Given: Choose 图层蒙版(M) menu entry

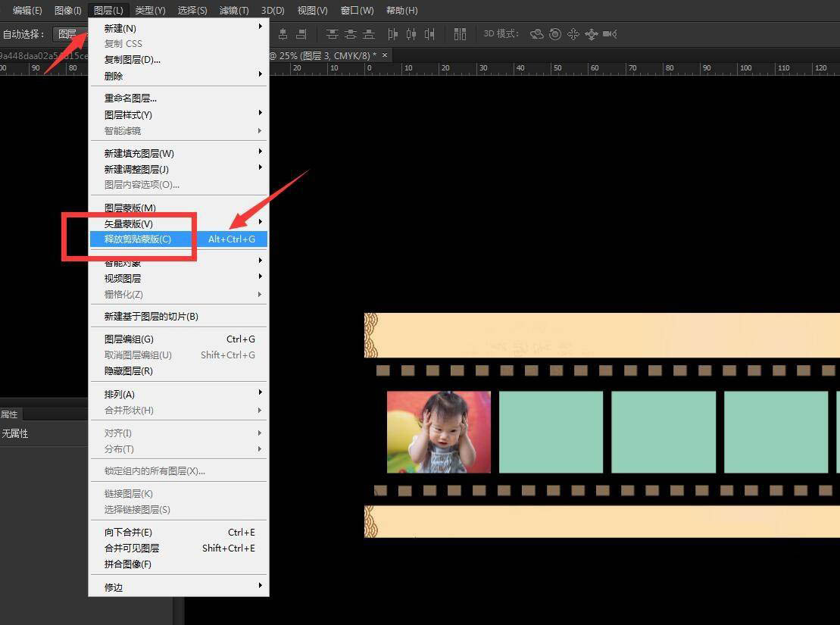Looking at the screenshot, I should click(179, 208).
